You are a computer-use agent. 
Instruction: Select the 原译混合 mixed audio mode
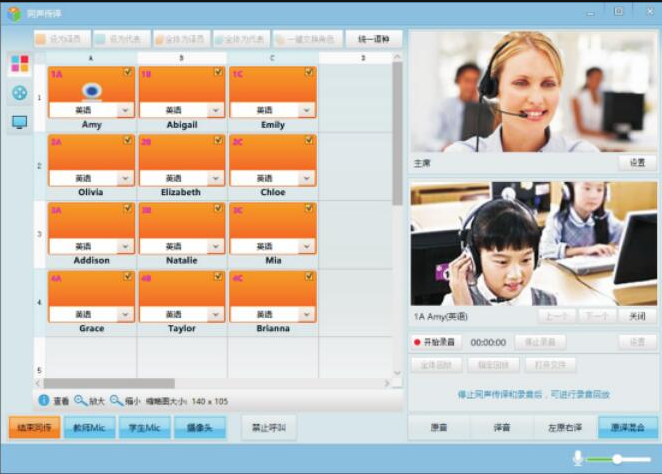[x=628, y=428]
